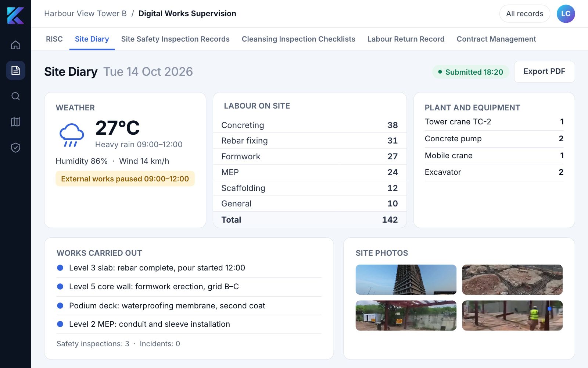Click the WEATHER card heading
Image resolution: width=588 pixels, height=368 pixels.
coord(75,108)
